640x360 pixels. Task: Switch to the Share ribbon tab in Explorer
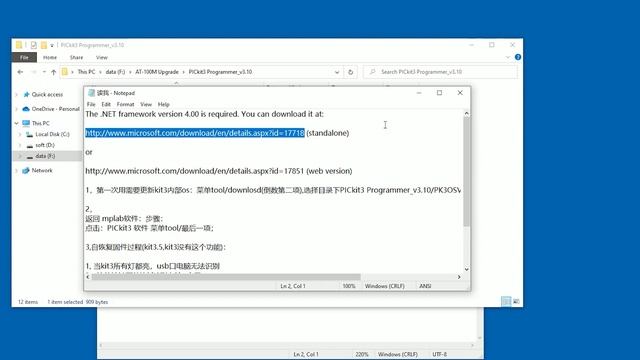pos(76,58)
